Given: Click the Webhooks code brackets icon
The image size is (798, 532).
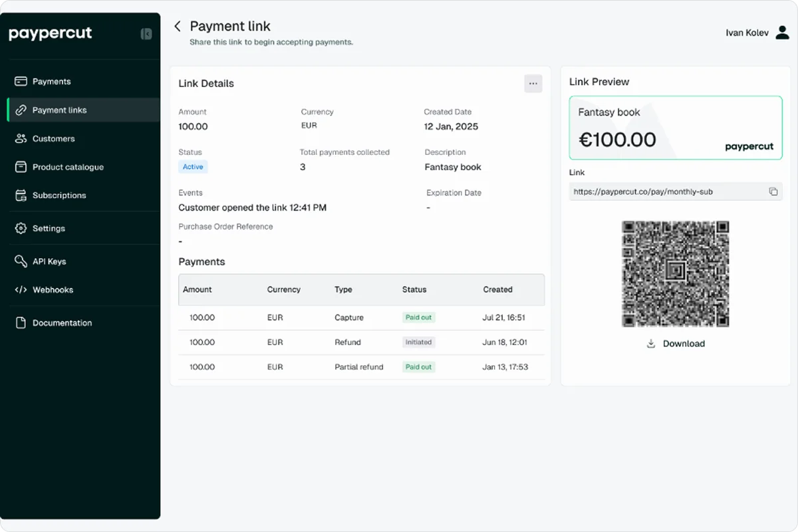Looking at the screenshot, I should [x=21, y=290].
